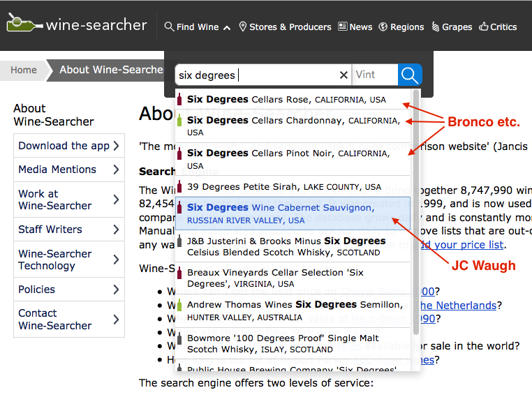The image size is (532, 397).
Task: Click the blue search magnifier button
Action: pyautogui.click(x=410, y=75)
